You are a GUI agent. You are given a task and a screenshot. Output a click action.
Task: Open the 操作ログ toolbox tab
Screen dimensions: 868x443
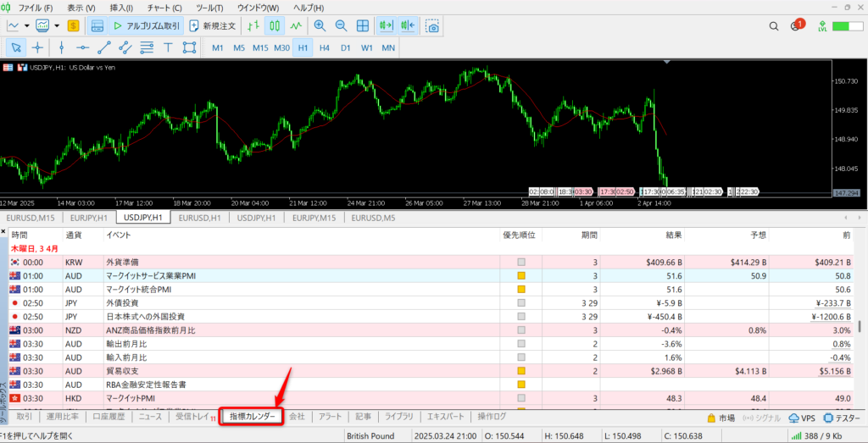coord(492,417)
